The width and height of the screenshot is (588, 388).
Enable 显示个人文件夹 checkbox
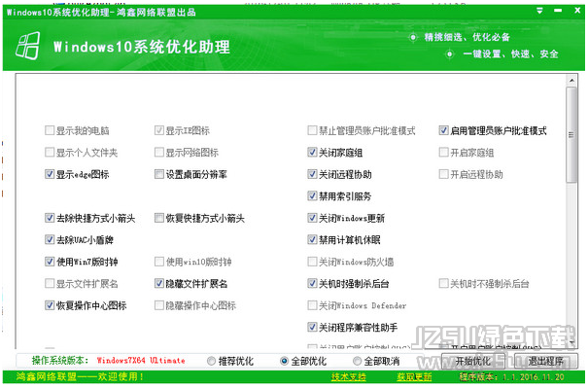tap(50, 152)
